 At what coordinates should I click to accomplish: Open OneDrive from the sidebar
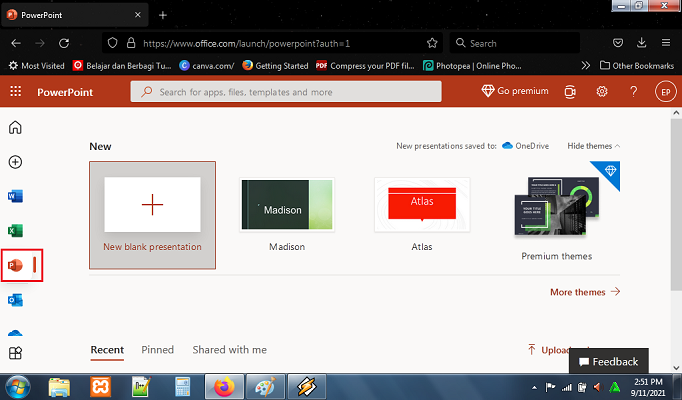pyautogui.click(x=15, y=333)
